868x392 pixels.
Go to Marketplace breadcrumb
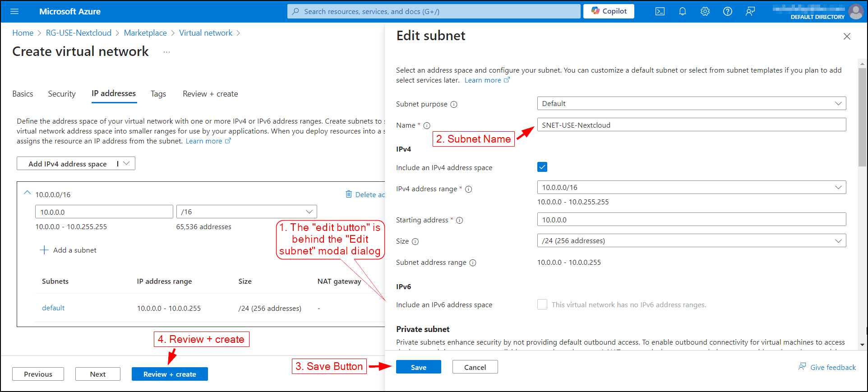(x=145, y=33)
